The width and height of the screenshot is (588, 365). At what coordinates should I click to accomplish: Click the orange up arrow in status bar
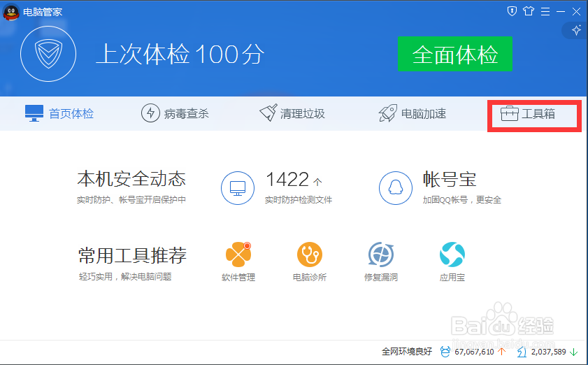coord(502,352)
